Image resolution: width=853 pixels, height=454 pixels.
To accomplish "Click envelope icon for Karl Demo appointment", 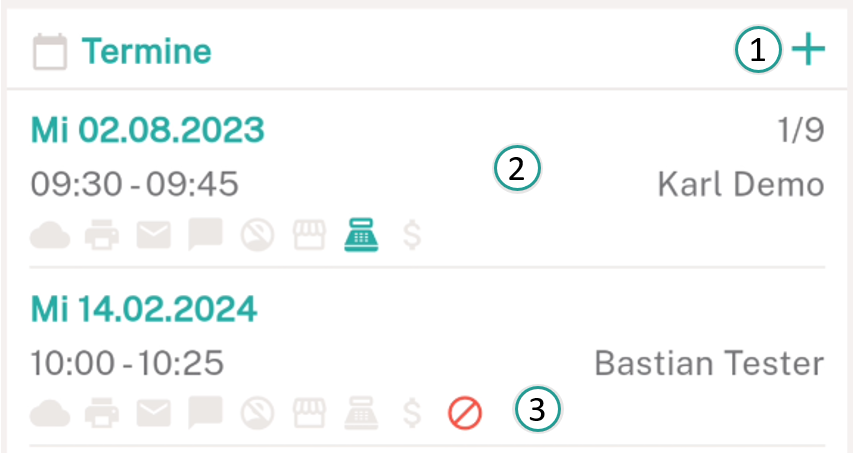I will [153, 235].
